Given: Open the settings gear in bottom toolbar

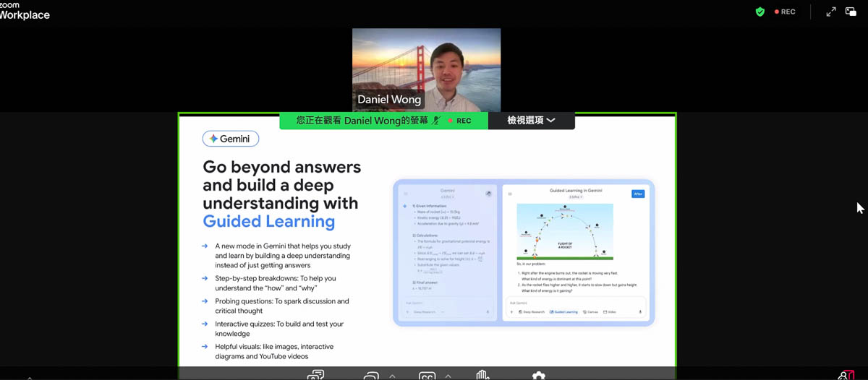Looking at the screenshot, I should (538, 376).
